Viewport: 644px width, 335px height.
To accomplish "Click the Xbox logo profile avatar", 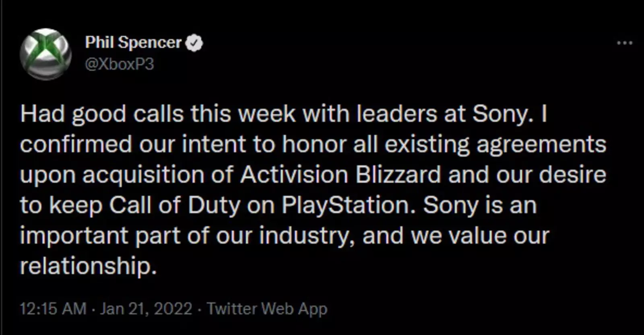I will point(46,54).
